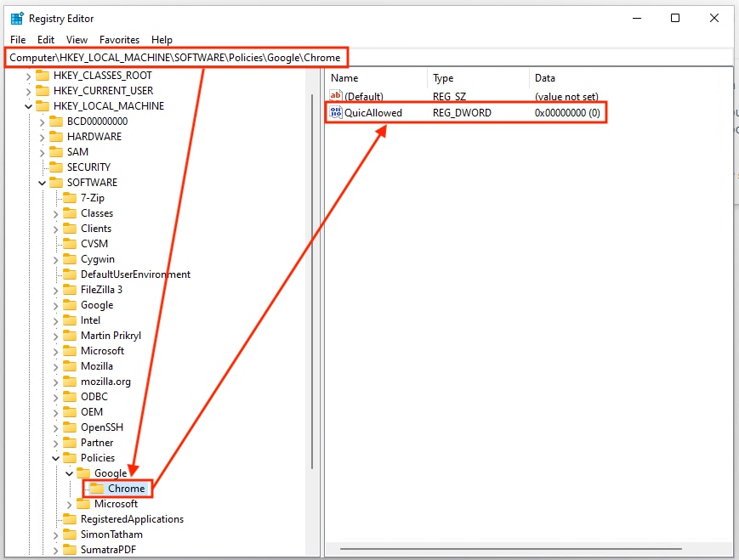Expand the Microsoft key under Policies
Viewport: 739px width, 560px height.
tap(69, 505)
